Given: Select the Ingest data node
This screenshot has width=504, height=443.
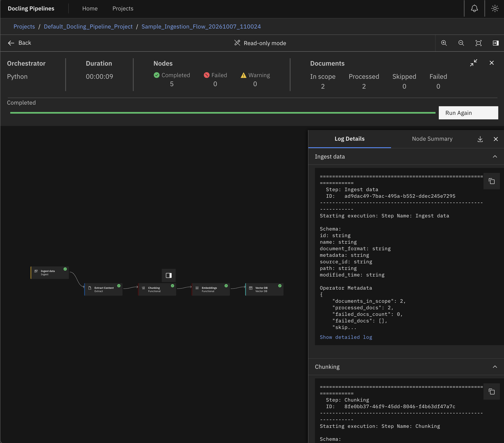Looking at the screenshot, I should (50, 273).
